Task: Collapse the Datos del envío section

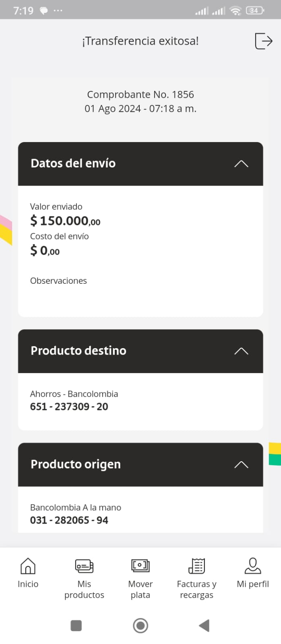Action: point(241,164)
